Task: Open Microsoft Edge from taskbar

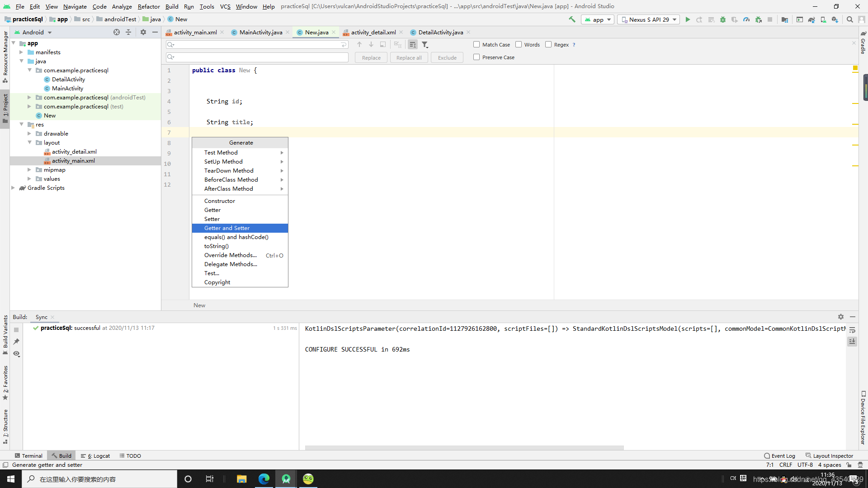Action: pyautogui.click(x=264, y=479)
